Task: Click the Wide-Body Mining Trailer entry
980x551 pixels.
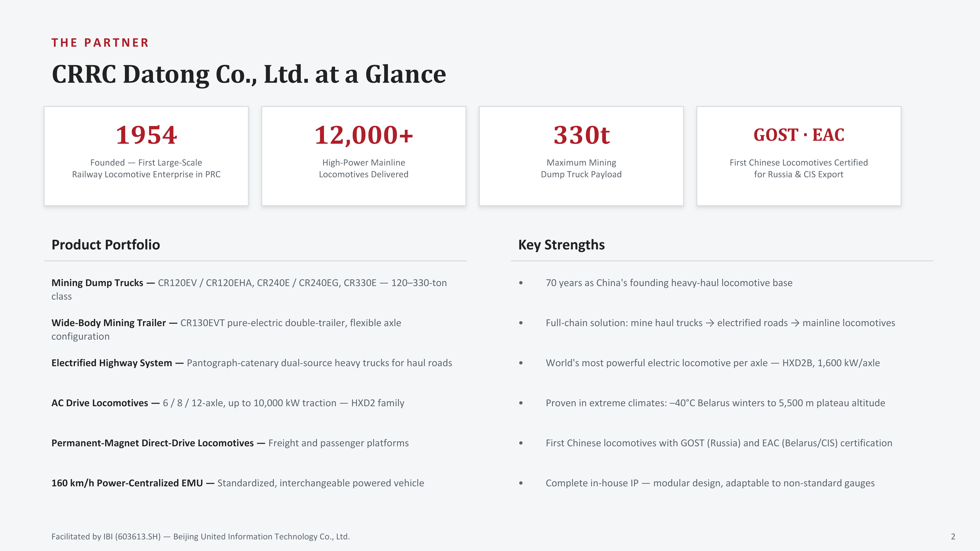Action: tap(226, 329)
